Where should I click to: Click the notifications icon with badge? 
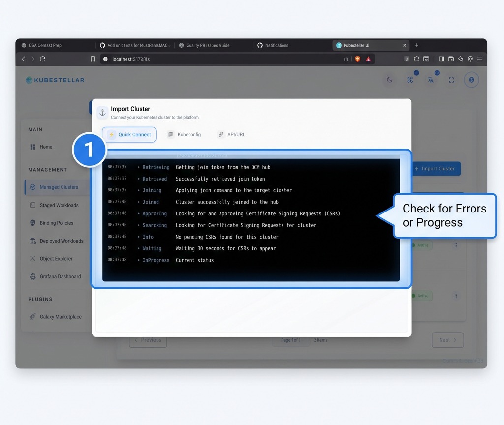pos(431,80)
